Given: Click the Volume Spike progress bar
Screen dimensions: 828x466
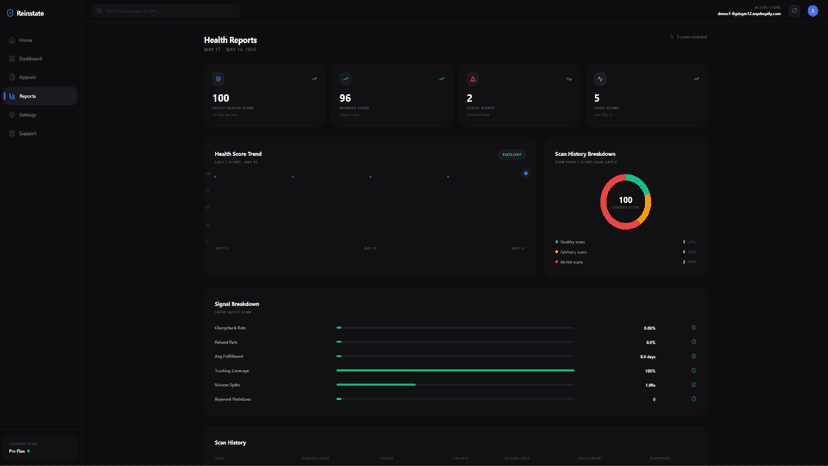Looking at the screenshot, I should click(x=455, y=385).
